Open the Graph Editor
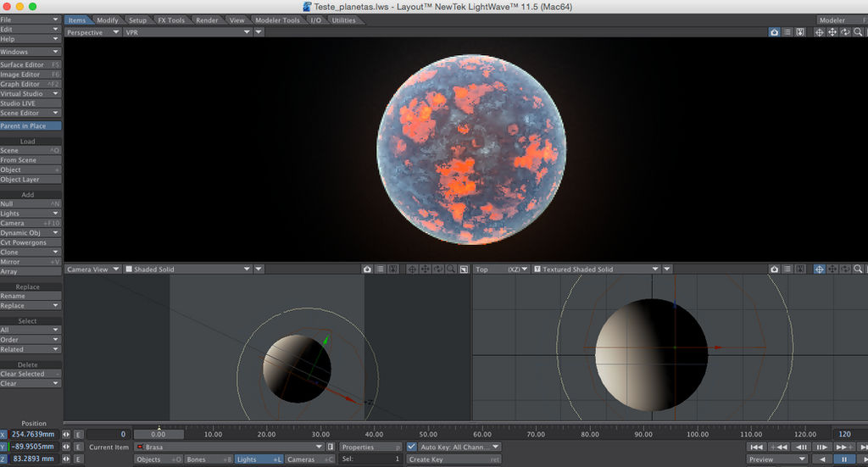This screenshot has height=467, width=868. click(31, 84)
